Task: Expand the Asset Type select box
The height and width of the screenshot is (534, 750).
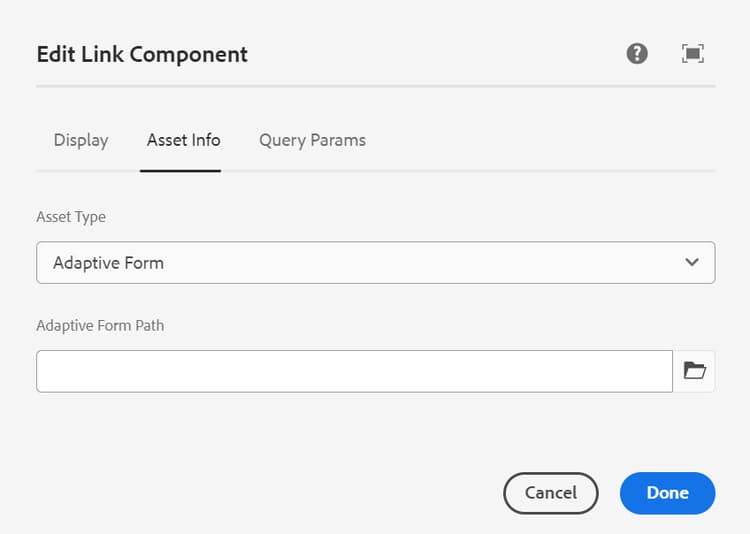Action: coord(375,262)
